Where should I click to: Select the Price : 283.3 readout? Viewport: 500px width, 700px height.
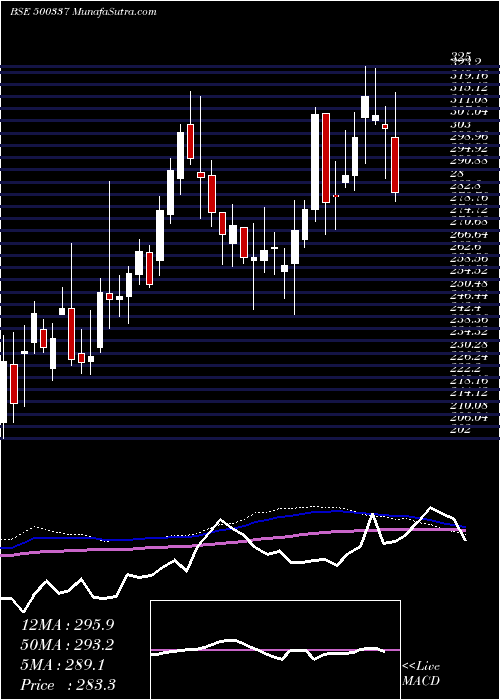point(68,685)
